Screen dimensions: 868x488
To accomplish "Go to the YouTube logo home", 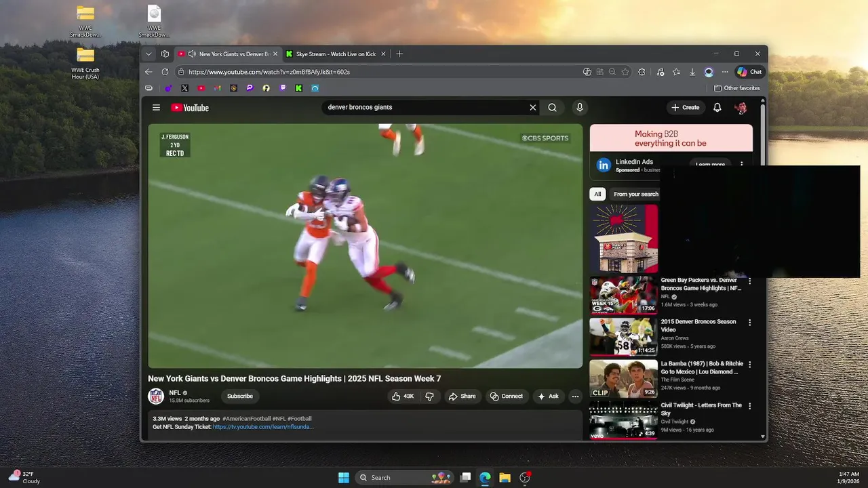I will pyautogui.click(x=190, y=108).
